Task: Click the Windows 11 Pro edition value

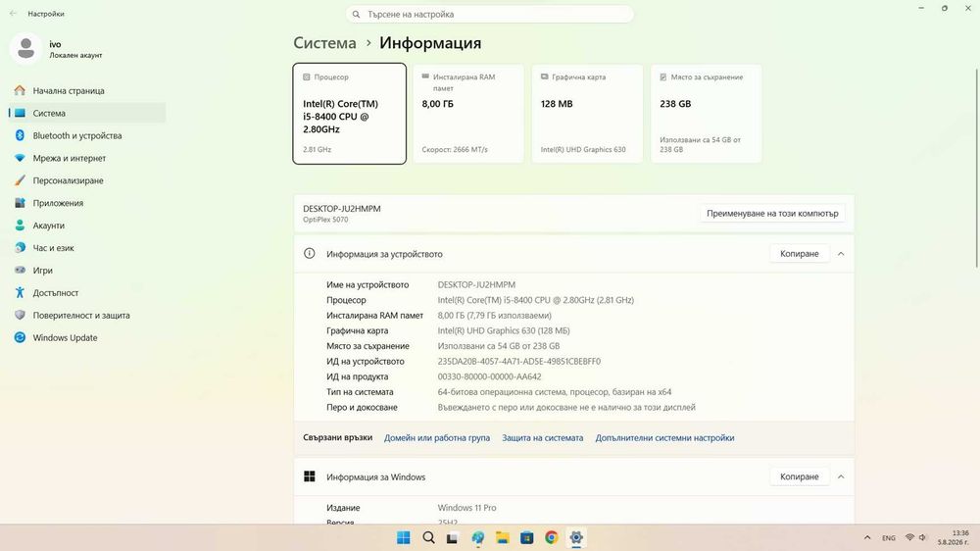Action: click(466, 508)
